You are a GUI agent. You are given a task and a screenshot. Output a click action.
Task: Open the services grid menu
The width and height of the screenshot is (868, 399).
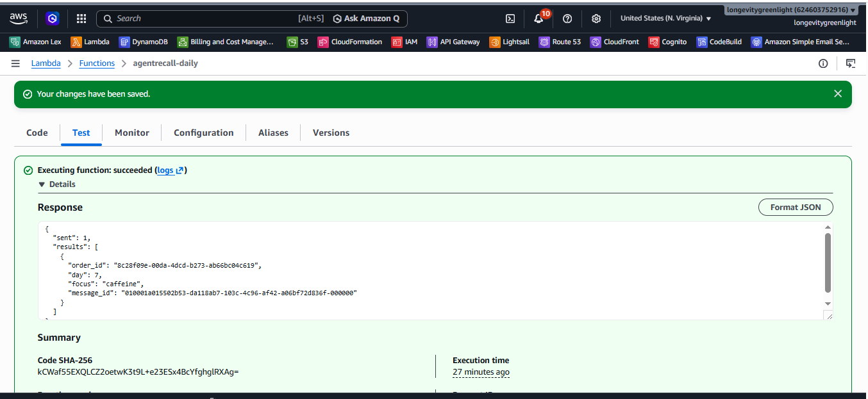tap(81, 19)
